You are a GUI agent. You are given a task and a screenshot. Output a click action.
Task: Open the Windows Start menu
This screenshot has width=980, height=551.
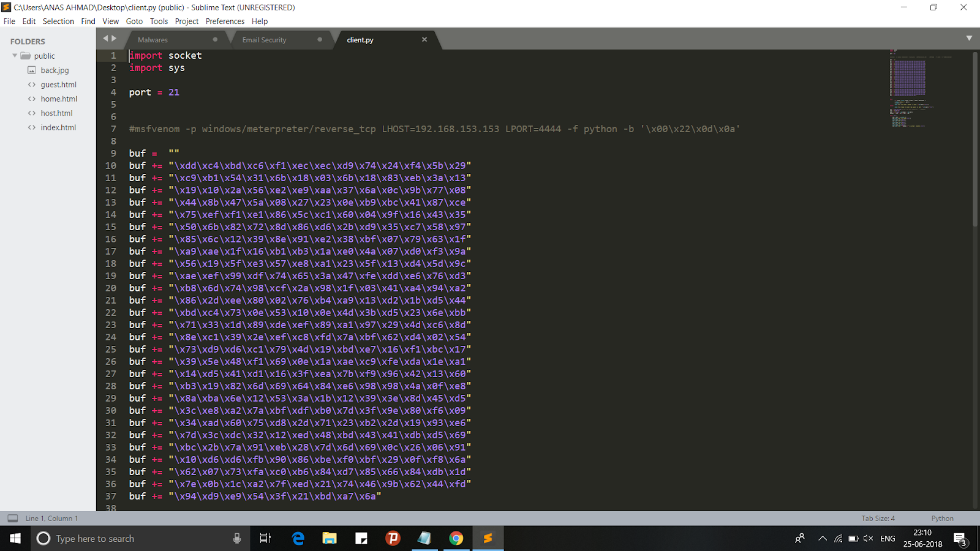15,538
